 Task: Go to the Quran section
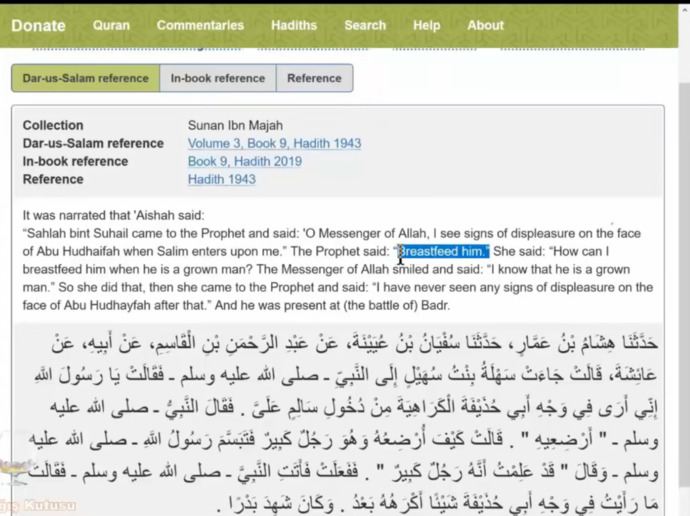pyautogui.click(x=111, y=26)
